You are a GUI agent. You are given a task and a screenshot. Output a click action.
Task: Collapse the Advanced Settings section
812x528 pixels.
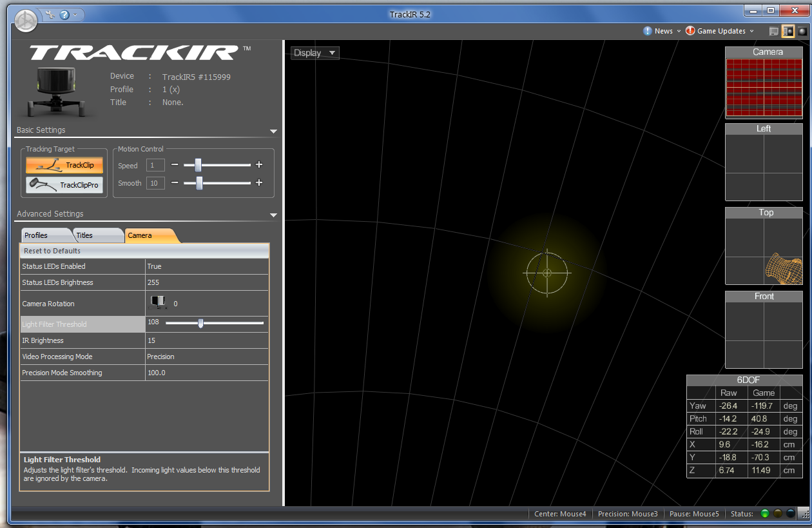click(273, 215)
